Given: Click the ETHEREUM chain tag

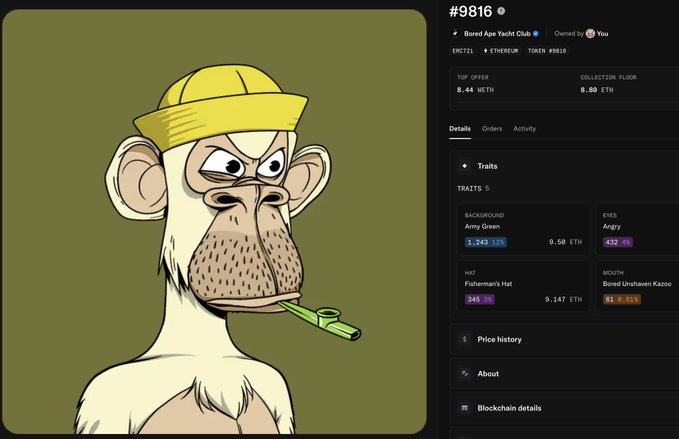Looking at the screenshot, I should [x=501, y=51].
